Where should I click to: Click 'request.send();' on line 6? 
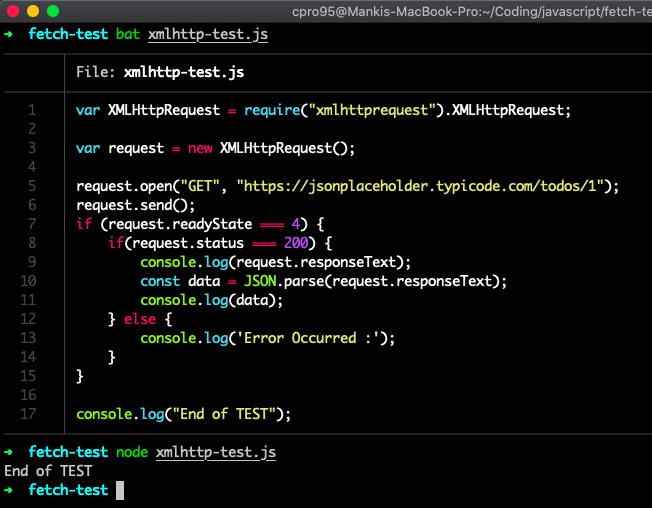[136, 205]
